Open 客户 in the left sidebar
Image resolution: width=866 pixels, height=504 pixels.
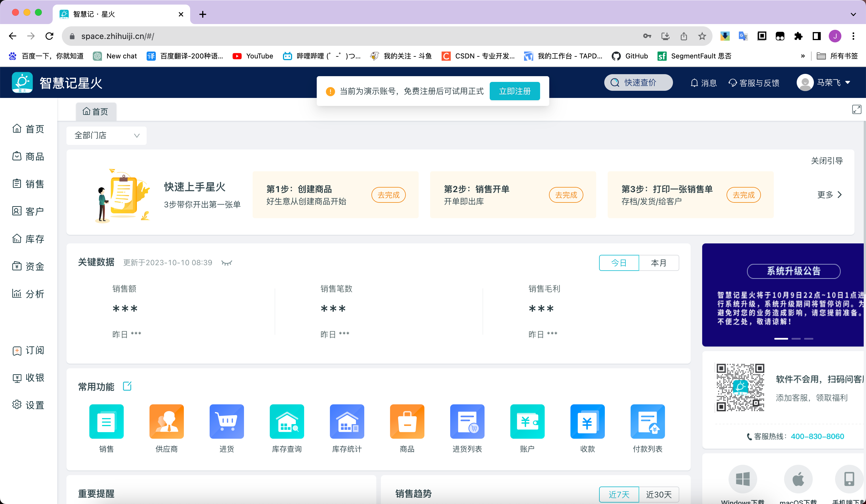coord(29,211)
